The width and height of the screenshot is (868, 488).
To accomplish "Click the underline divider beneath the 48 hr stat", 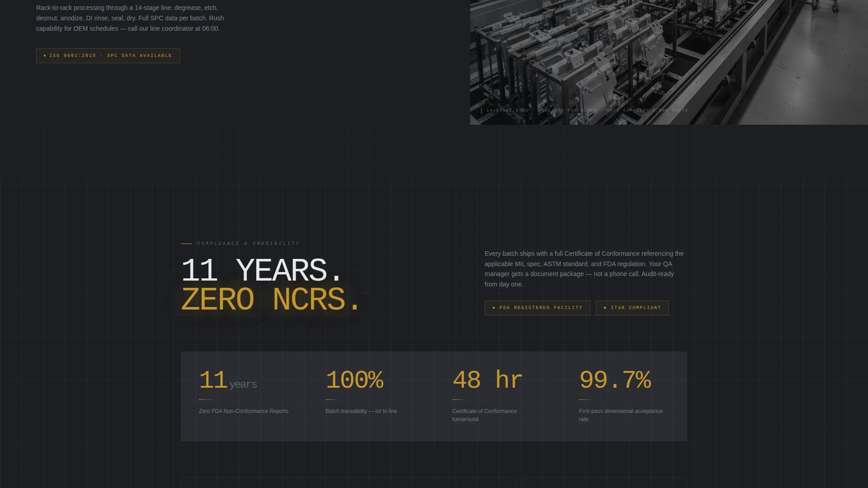I will [458, 399].
